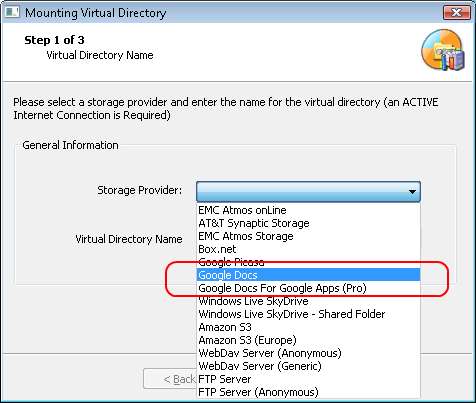
Task: Pick Amazon S3 storage provider
Action: [x=308, y=327]
